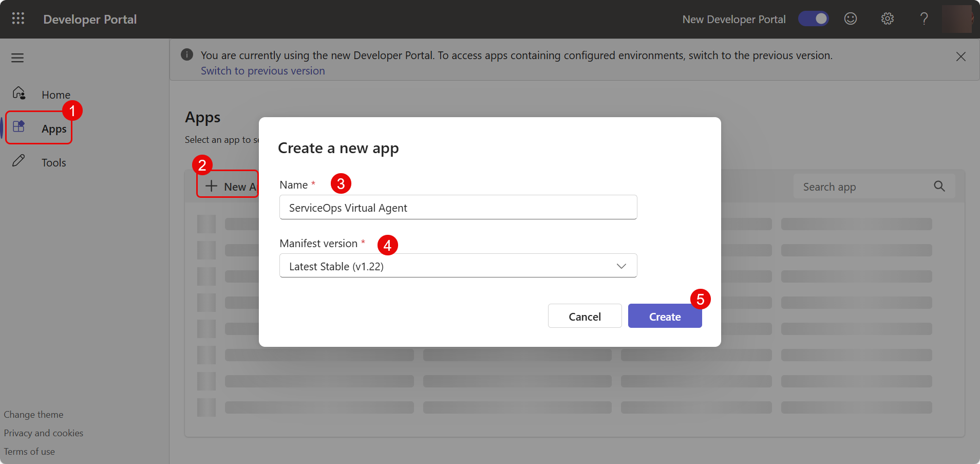Dismiss the info banner with X

(960, 57)
